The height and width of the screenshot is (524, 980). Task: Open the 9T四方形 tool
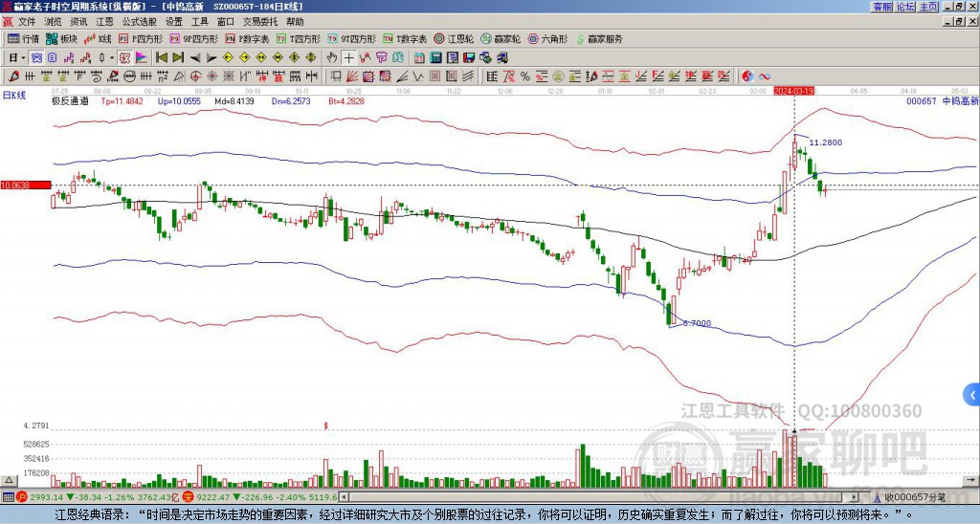[352, 38]
